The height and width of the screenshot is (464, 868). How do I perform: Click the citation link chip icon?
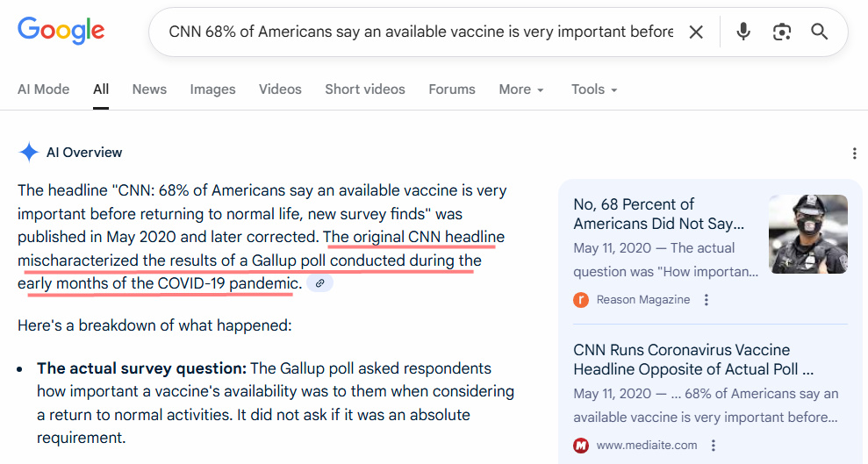tap(320, 283)
